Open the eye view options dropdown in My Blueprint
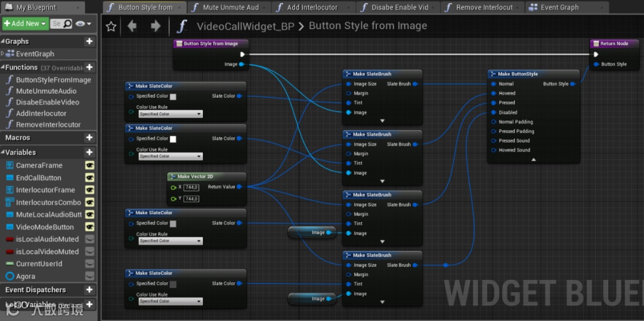This screenshot has height=321, width=644. click(83, 24)
